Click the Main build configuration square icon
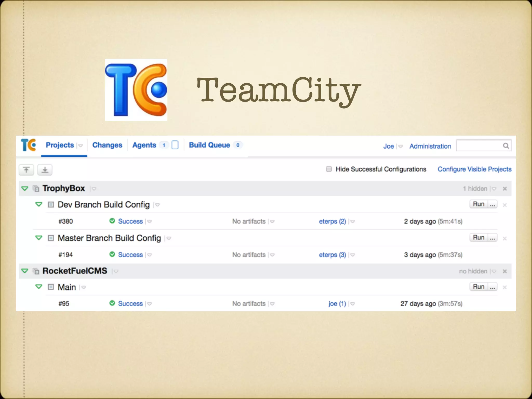 pos(51,287)
